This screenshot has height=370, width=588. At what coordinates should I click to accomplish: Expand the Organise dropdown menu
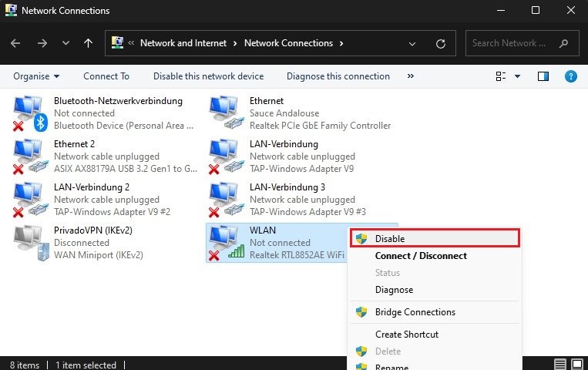[x=36, y=76]
